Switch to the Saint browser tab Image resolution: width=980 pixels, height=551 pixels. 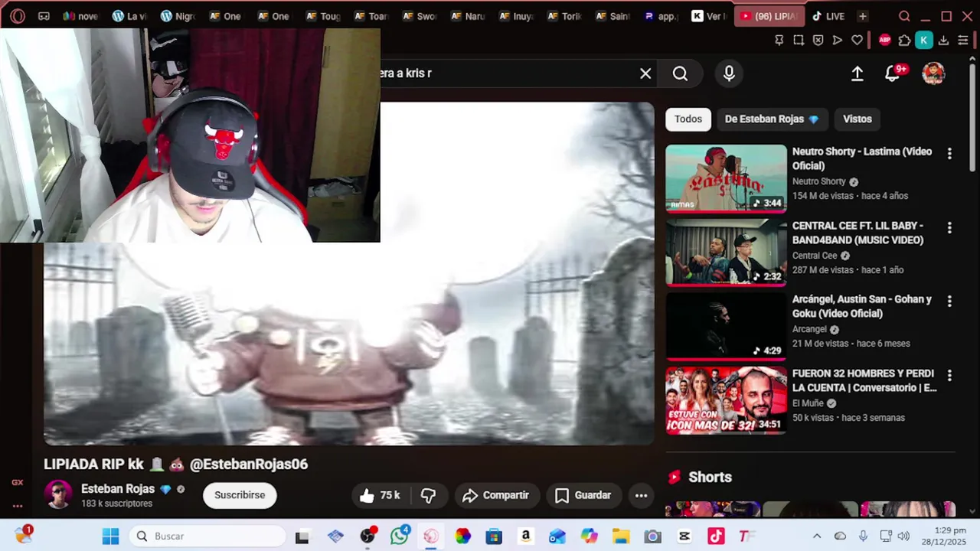coord(613,16)
